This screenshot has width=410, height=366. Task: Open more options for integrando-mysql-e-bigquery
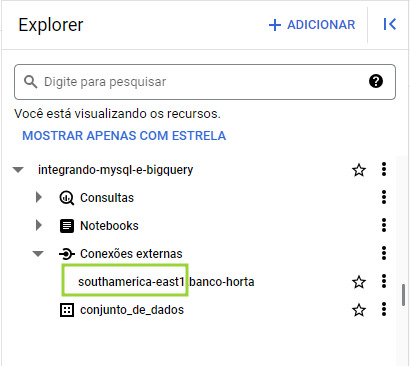[x=384, y=169]
